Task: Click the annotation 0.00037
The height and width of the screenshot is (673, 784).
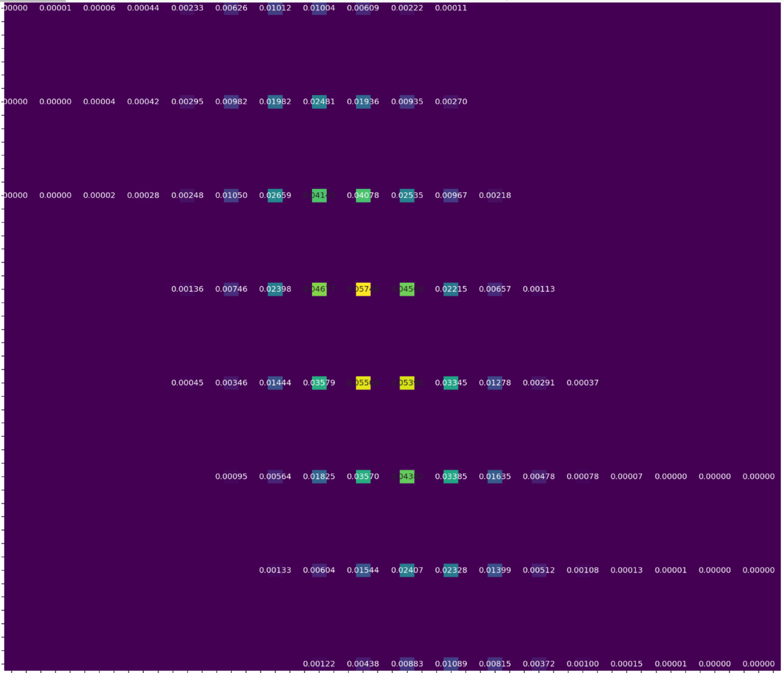Action: pos(582,382)
